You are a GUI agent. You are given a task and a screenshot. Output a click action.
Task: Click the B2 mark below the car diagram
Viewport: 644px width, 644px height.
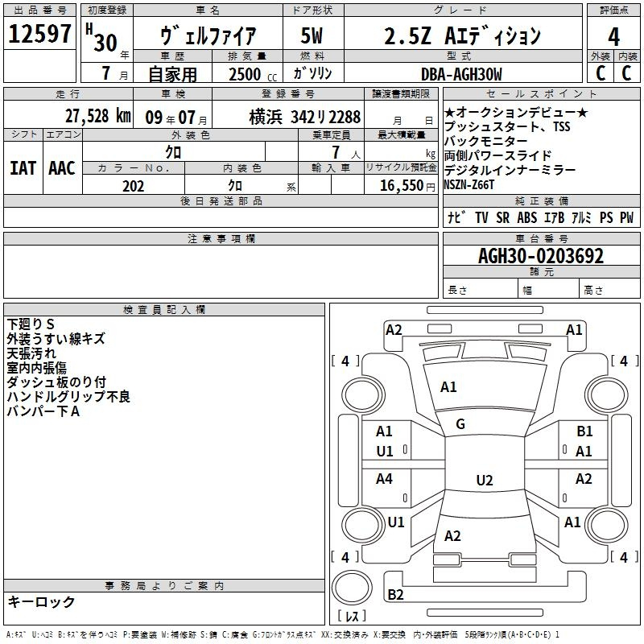[x=395, y=595]
